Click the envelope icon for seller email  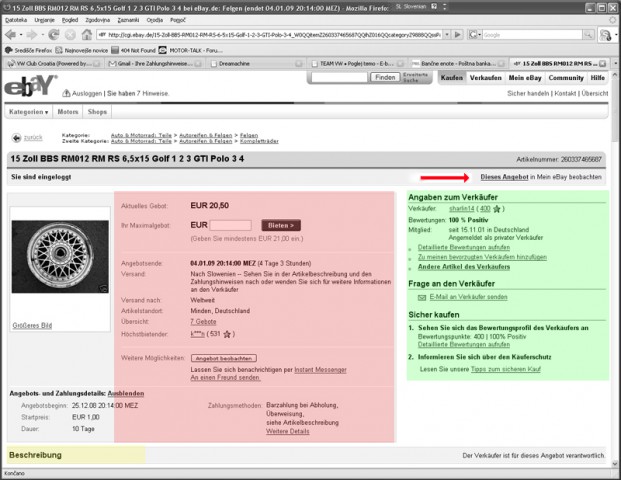[422, 297]
